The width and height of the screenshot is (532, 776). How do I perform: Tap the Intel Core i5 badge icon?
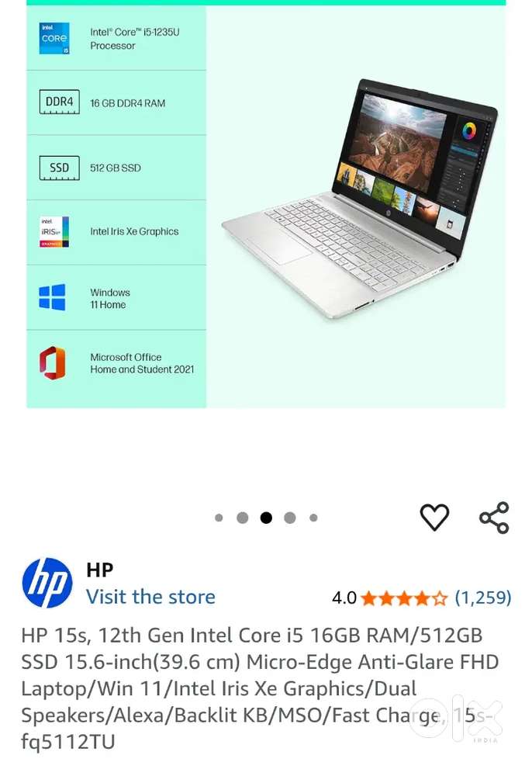pos(54,38)
